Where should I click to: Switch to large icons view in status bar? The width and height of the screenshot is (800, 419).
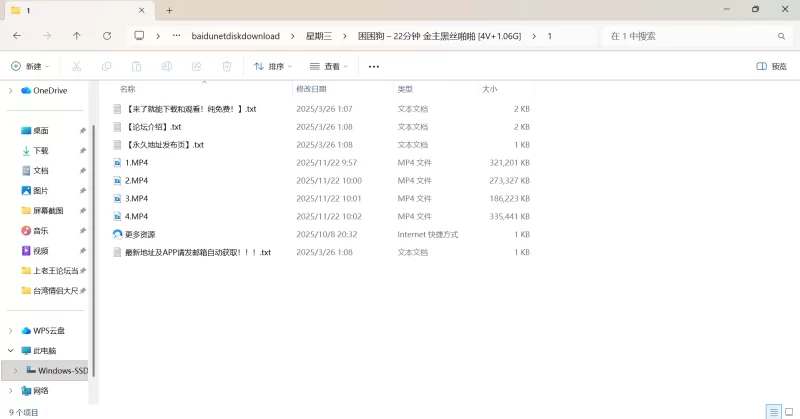coord(787,411)
